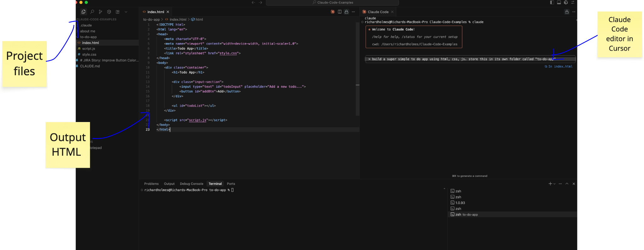The image size is (644, 250).
Task: Open terminal panel more actions ellipsis
Action: [560, 184]
